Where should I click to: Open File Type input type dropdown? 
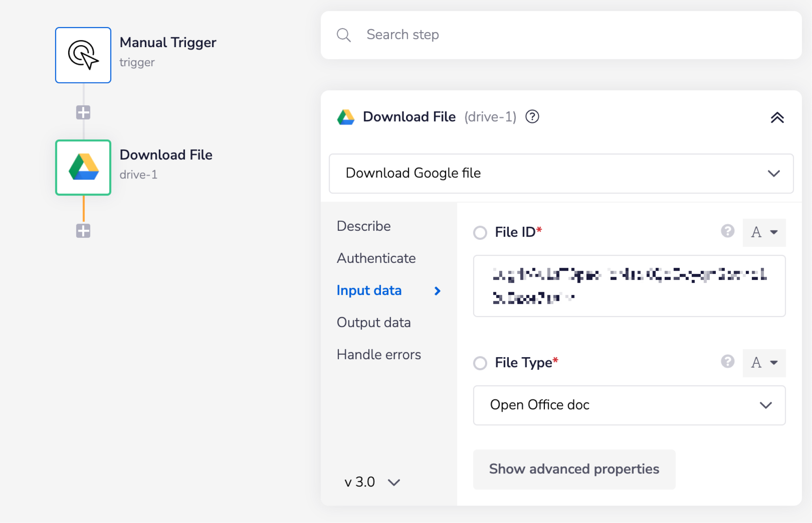point(764,362)
